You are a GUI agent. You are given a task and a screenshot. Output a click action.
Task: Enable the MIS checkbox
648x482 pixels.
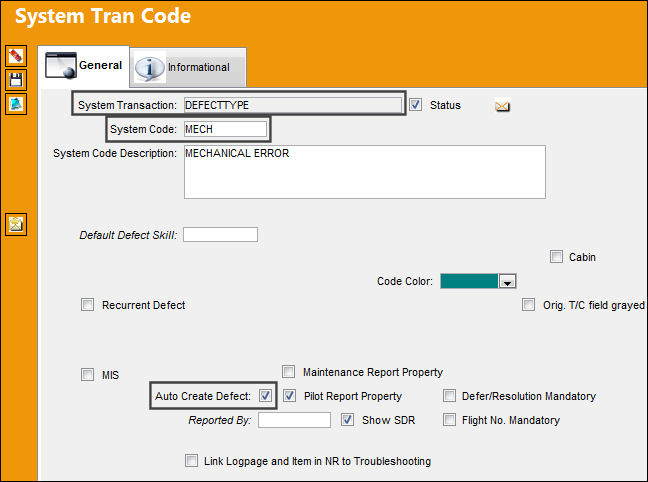click(x=88, y=375)
